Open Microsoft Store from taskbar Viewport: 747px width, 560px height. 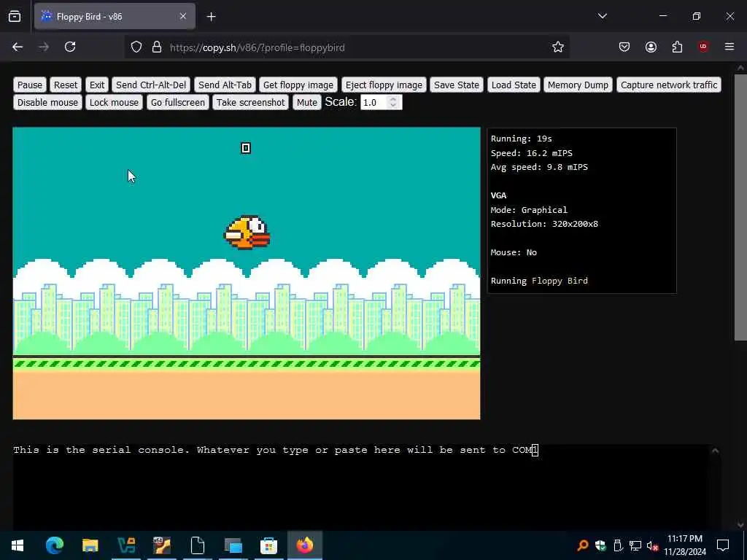coord(268,545)
